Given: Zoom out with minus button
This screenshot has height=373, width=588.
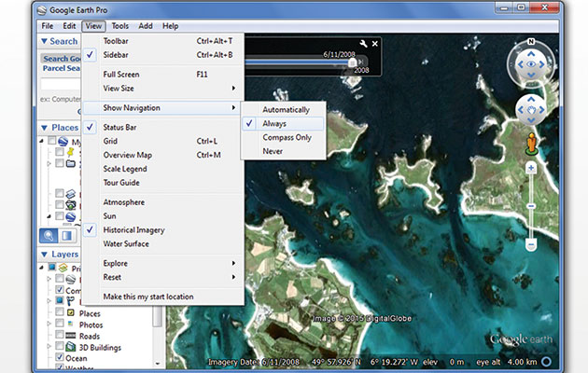Looking at the screenshot, I should coord(531,245).
